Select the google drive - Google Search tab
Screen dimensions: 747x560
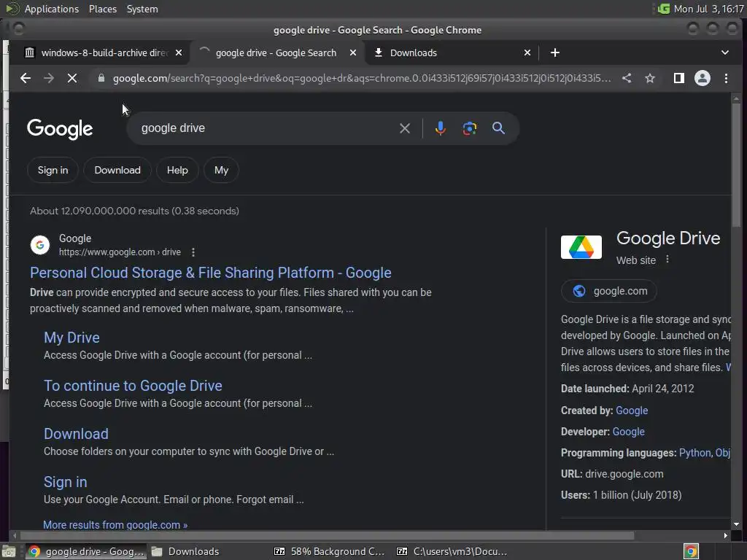pyautogui.click(x=276, y=52)
